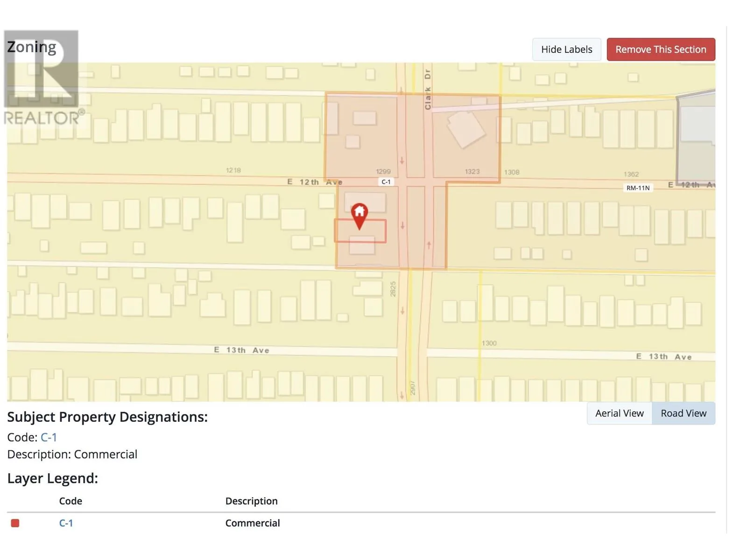Select the C-1 zone label on map
This screenshot has width=747, height=560.
tap(386, 182)
